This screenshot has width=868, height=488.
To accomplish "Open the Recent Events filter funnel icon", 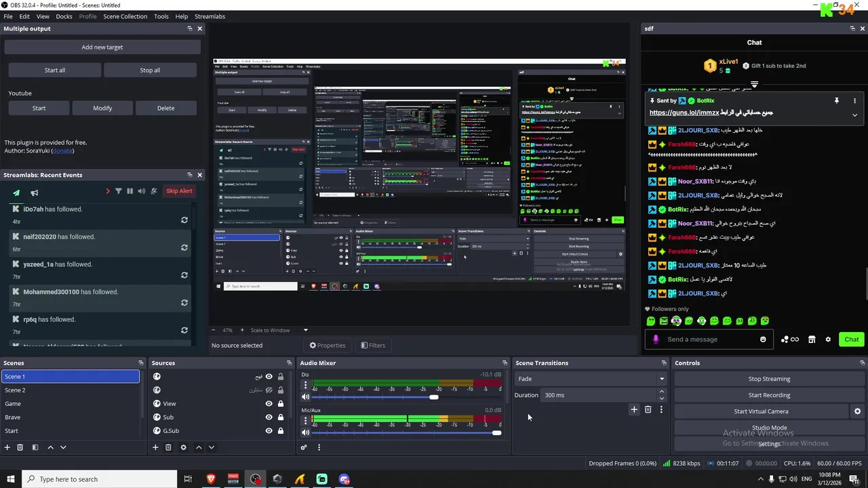I will 119,191.
